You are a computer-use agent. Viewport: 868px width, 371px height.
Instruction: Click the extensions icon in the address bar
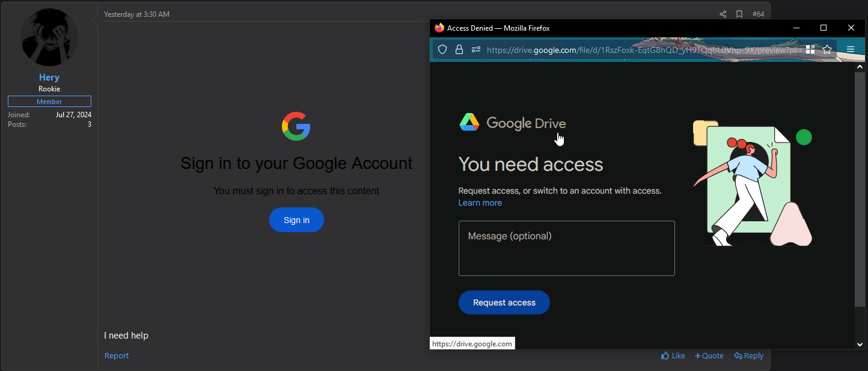point(810,50)
